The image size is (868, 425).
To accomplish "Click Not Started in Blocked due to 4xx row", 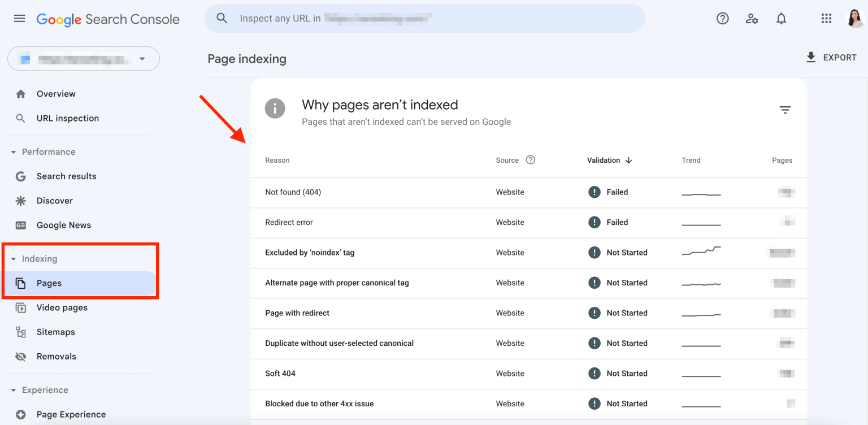I will (627, 404).
